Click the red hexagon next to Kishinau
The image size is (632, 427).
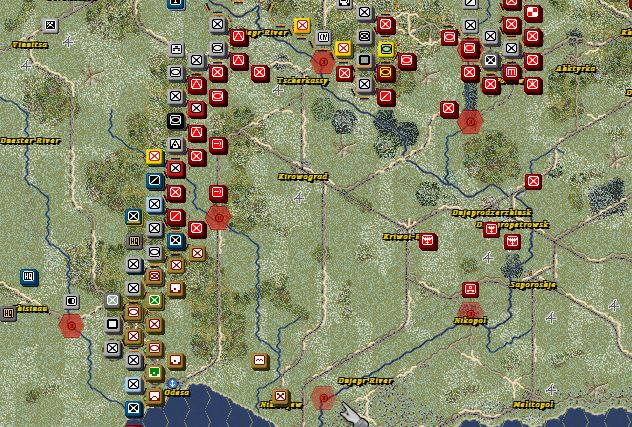click(x=71, y=326)
